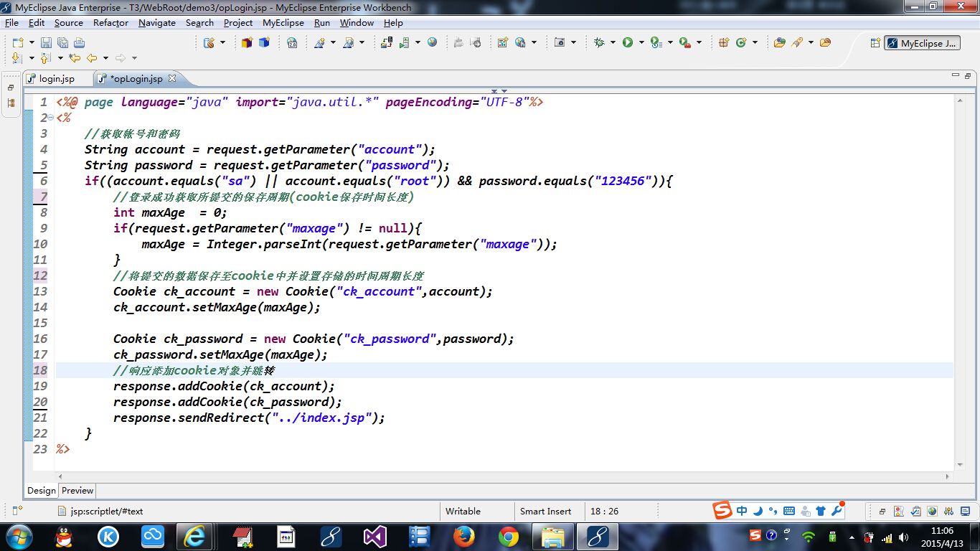
Task: Click the Open Perspective icon
Action: [875, 43]
